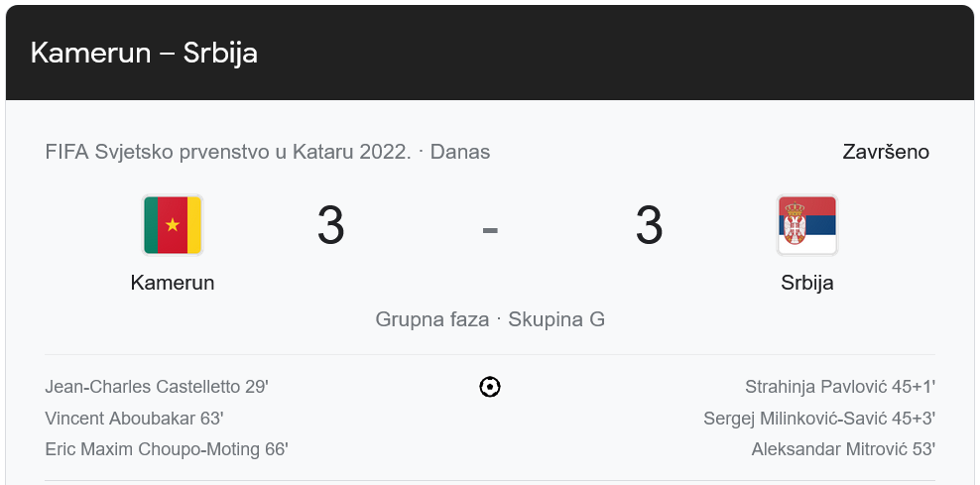
Task: Select scorer Eric Maxim Choupo-Moting 66'
Action: [x=167, y=449]
